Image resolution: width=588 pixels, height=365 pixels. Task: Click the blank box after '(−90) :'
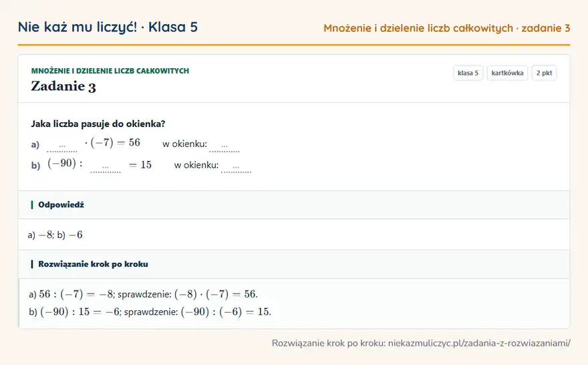[106, 166]
